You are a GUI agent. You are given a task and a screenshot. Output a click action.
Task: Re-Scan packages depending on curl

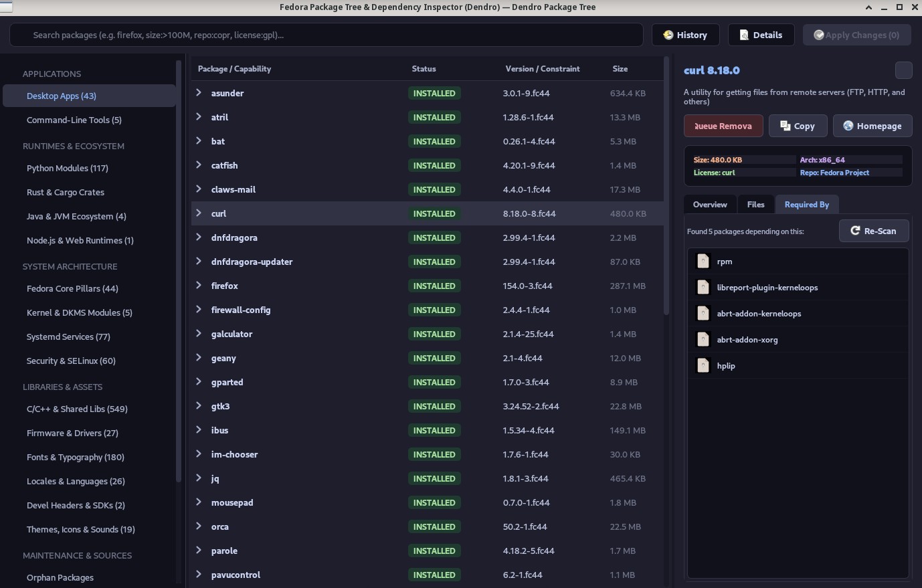(873, 231)
